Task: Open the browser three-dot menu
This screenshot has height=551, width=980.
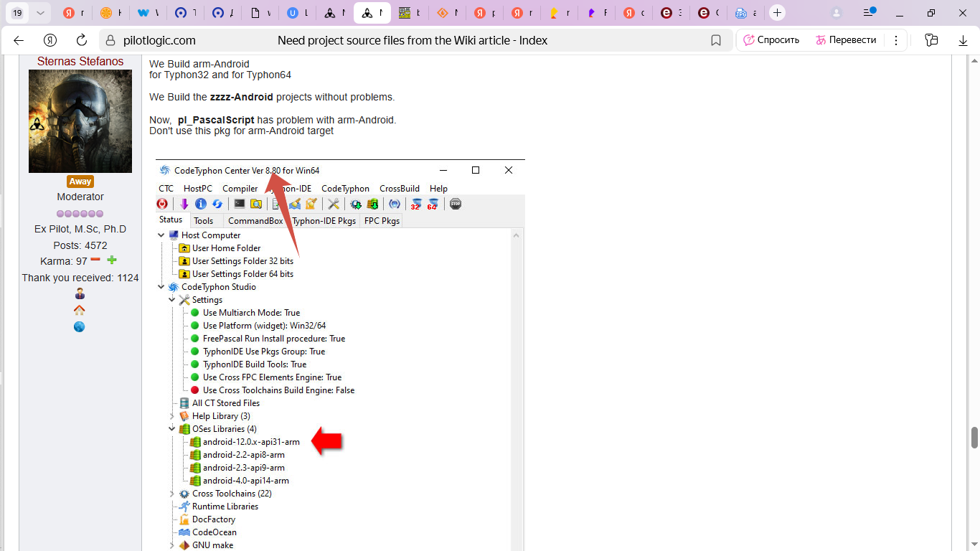Action: coord(896,40)
